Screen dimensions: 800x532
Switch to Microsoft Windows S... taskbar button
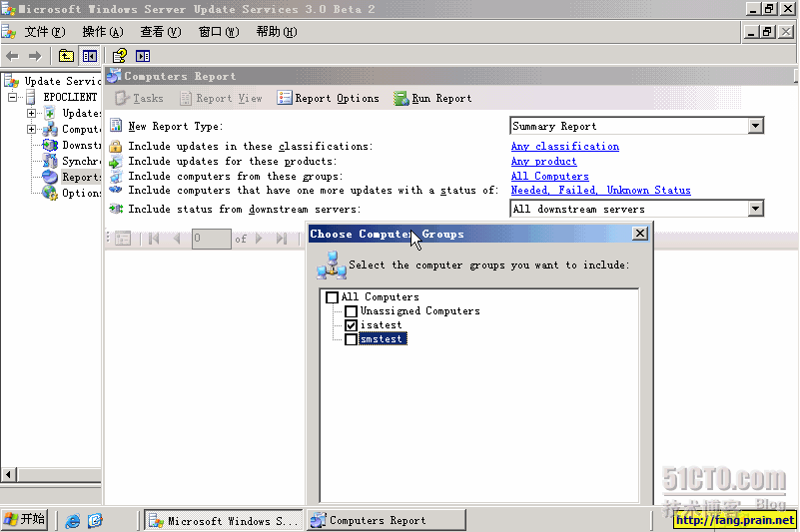click(x=223, y=520)
